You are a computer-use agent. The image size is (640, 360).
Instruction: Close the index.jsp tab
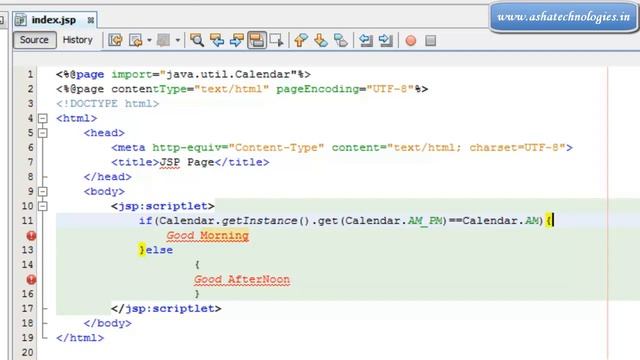tap(91, 20)
